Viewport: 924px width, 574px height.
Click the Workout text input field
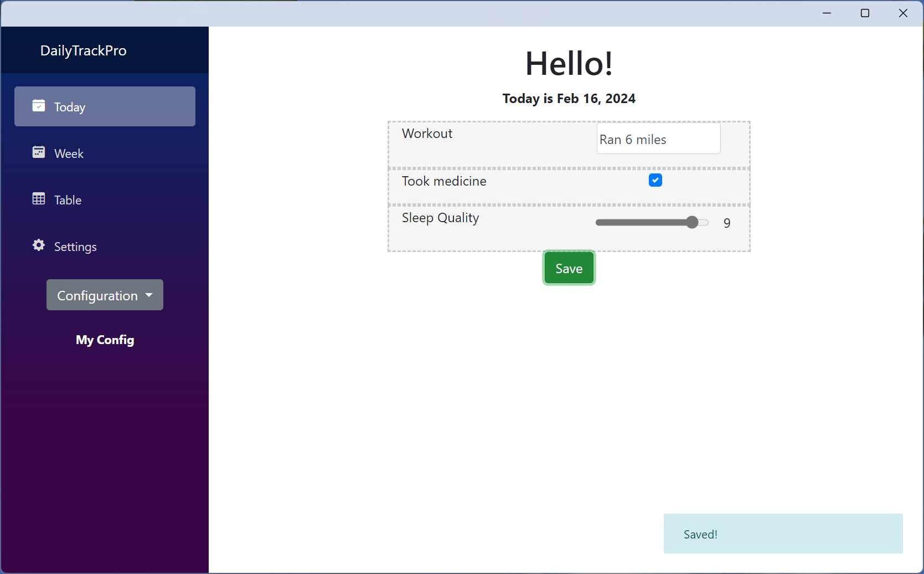(x=658, y=139)
